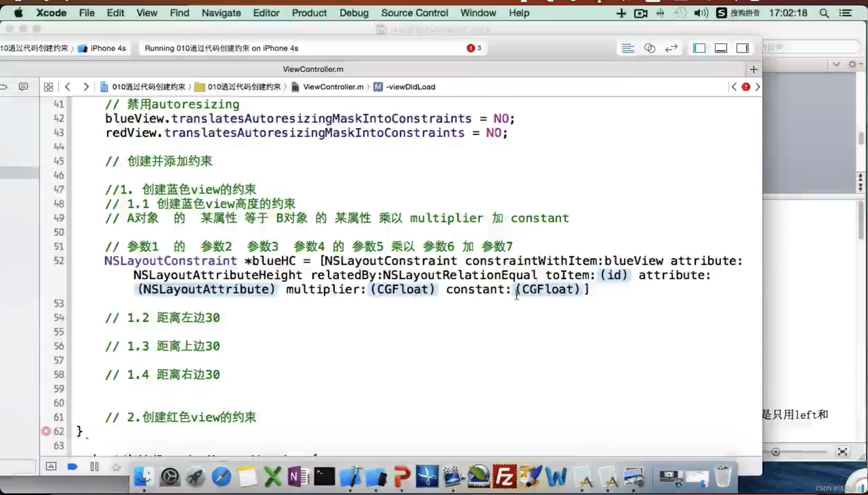Adjust the zoom slider in right panel
The height and width of the screenshot is (495, 868).
[x=775, y=452]
